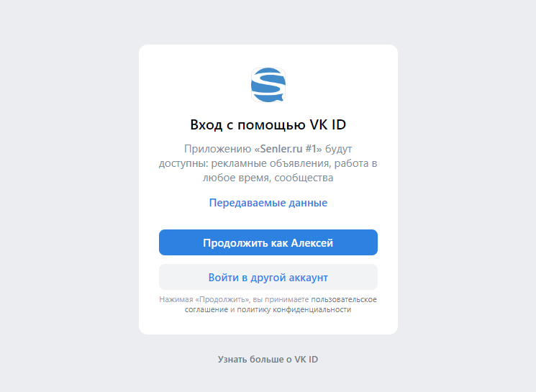
Task: Click the вы принимаете disclaimer wording
Action: click(281, 299)
